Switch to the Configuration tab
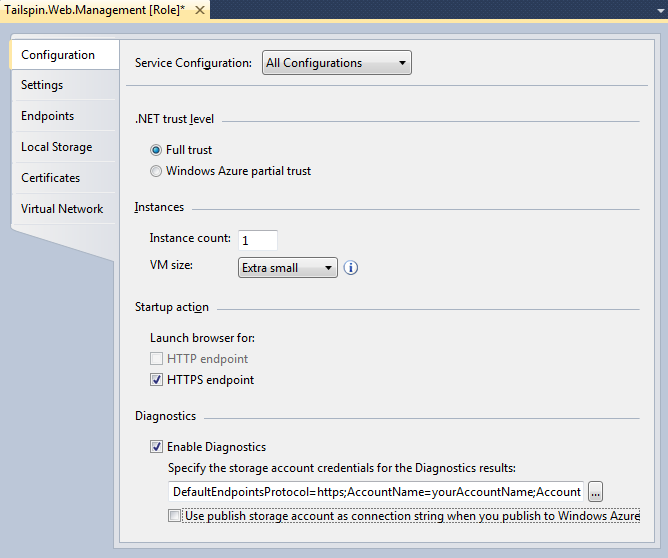This screenshot has width=668, height=558. click(65, 55)
